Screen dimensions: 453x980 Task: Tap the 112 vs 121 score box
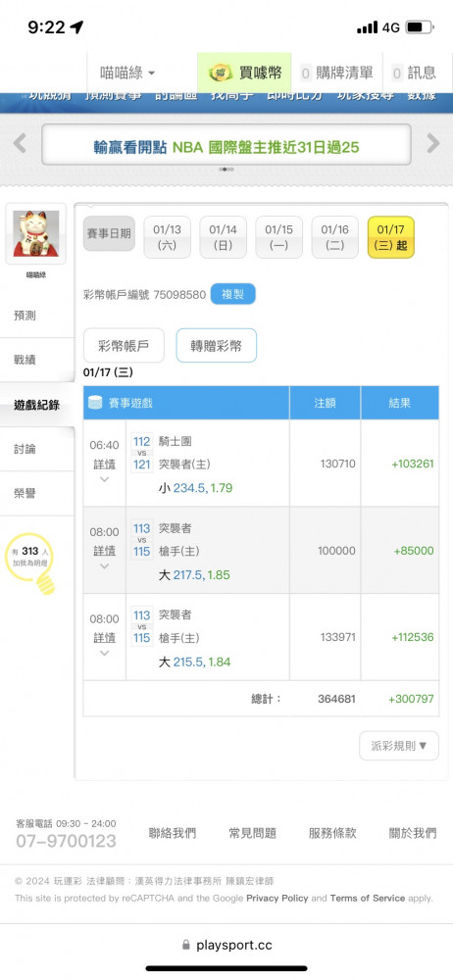click(x=142, y=453)
